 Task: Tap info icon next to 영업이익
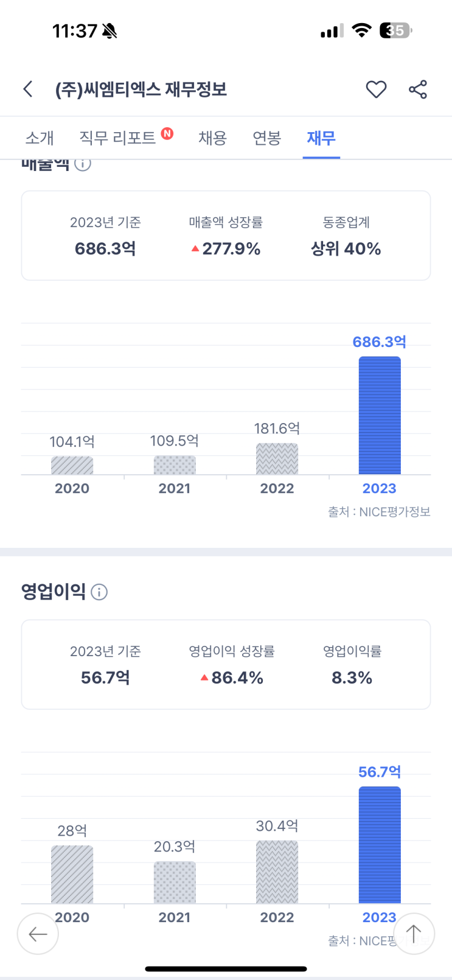[99, 592]
